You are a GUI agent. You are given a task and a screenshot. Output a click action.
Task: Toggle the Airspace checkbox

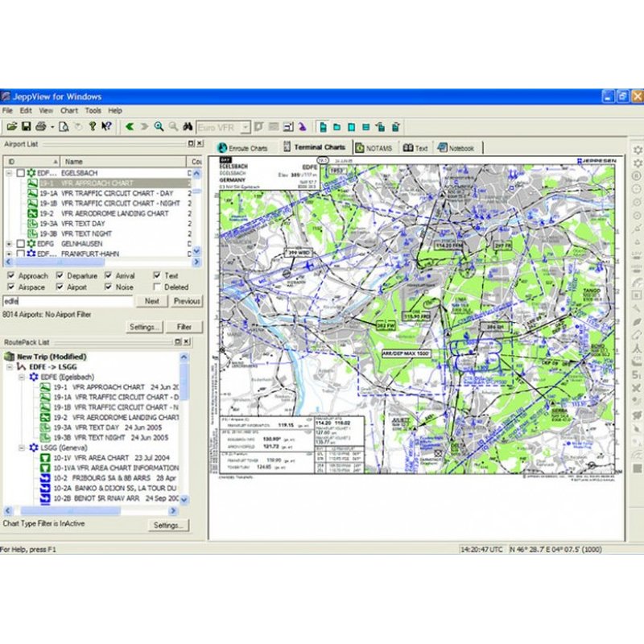(11, 287)
